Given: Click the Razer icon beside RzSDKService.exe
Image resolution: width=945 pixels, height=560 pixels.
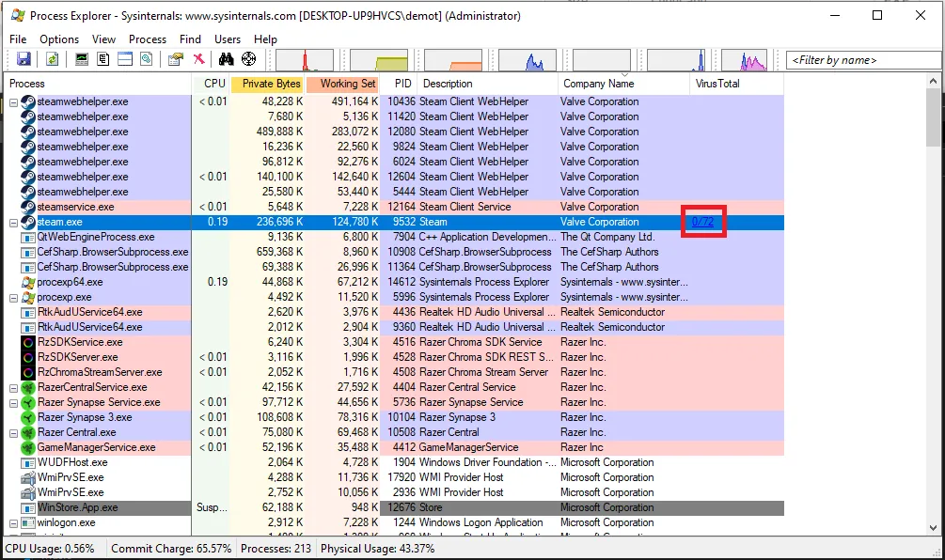Looking at the screenshot, I should tap(28, 342).
